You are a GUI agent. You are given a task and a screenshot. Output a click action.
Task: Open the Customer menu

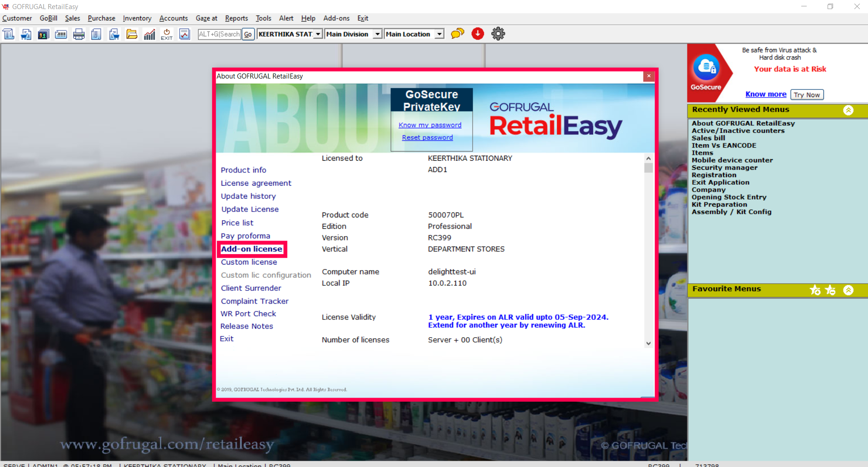17,18
